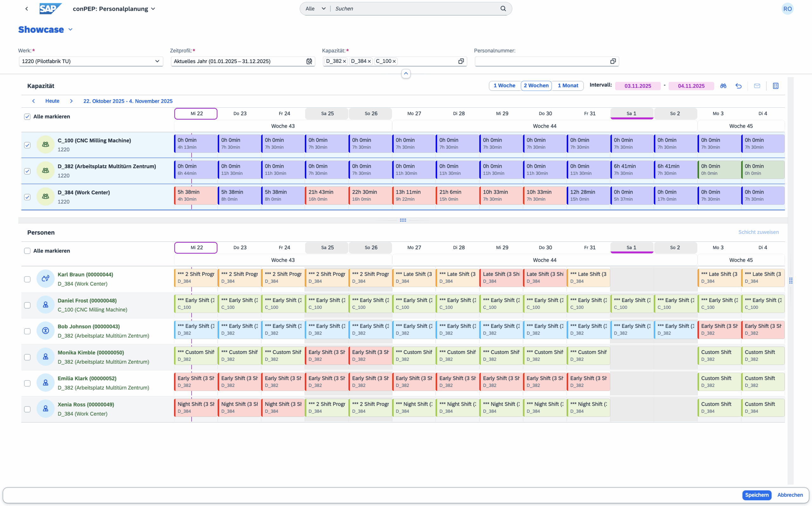Uncheck the C_100 CNC Milling Machine checkbox

(28, 145)
